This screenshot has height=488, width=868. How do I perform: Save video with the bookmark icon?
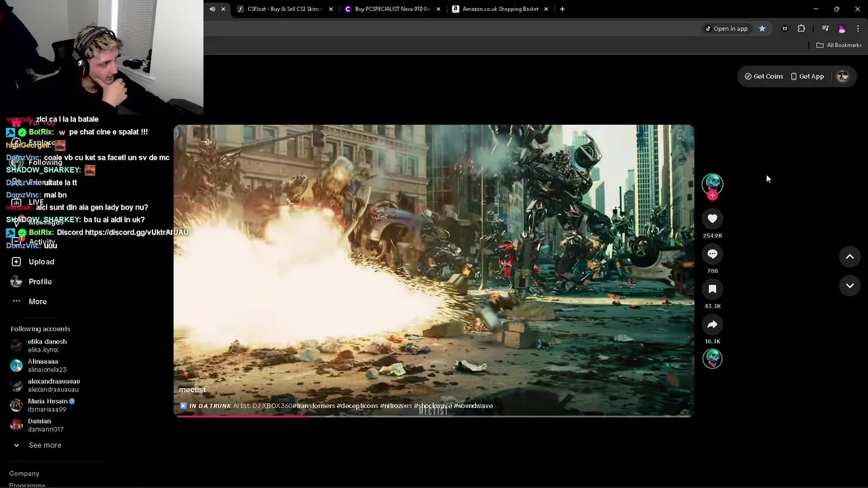(x=712, y=289)
